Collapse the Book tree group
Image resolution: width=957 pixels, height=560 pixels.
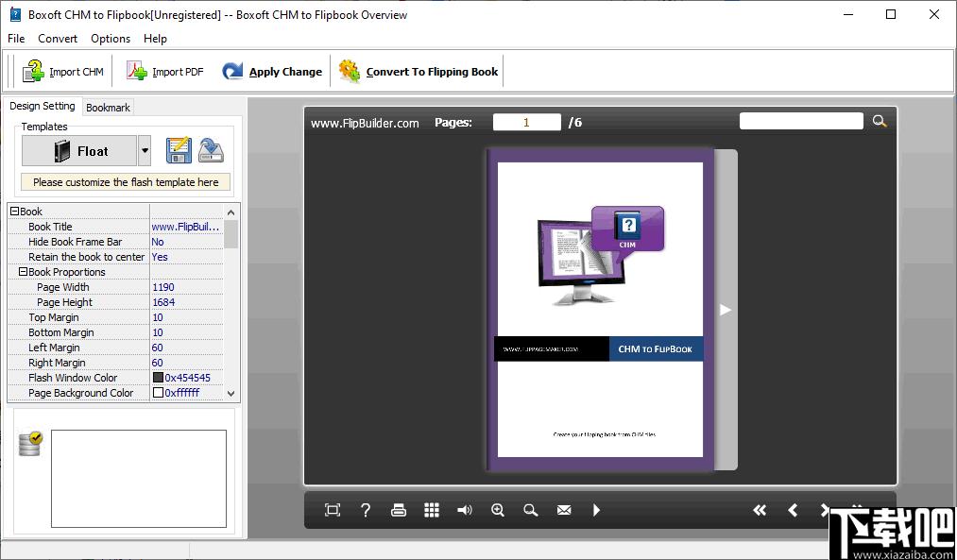(x=15, y=212)
